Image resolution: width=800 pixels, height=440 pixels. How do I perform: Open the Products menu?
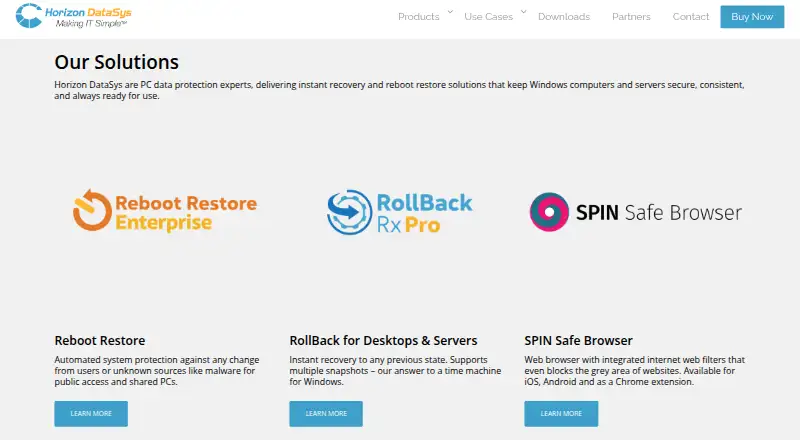click(x=418, y=17)
